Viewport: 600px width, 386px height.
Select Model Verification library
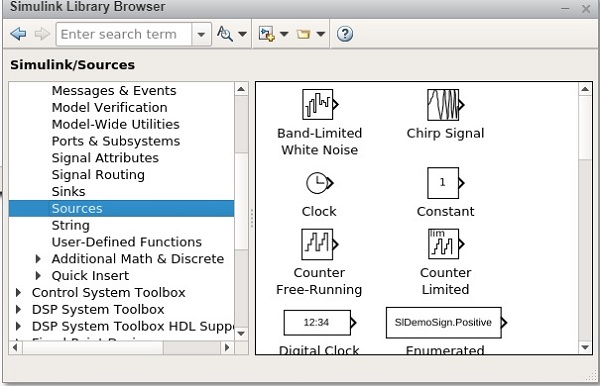tap(109, 107)
